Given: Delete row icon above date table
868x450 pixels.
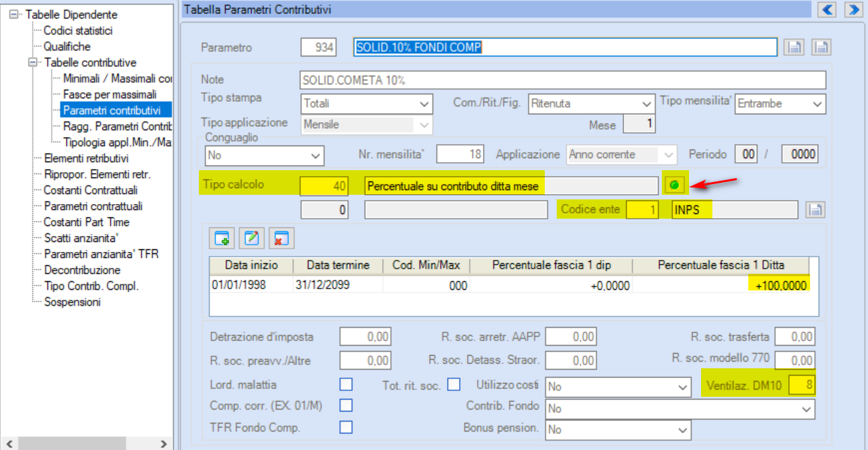Looking at the screenshot, I should tap(282, 238).
